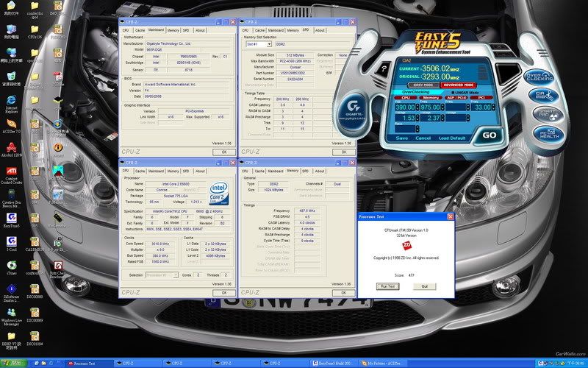
Task: Open the SPD tab in the Memory CPU-Z window
Action: tap(305, 171)
